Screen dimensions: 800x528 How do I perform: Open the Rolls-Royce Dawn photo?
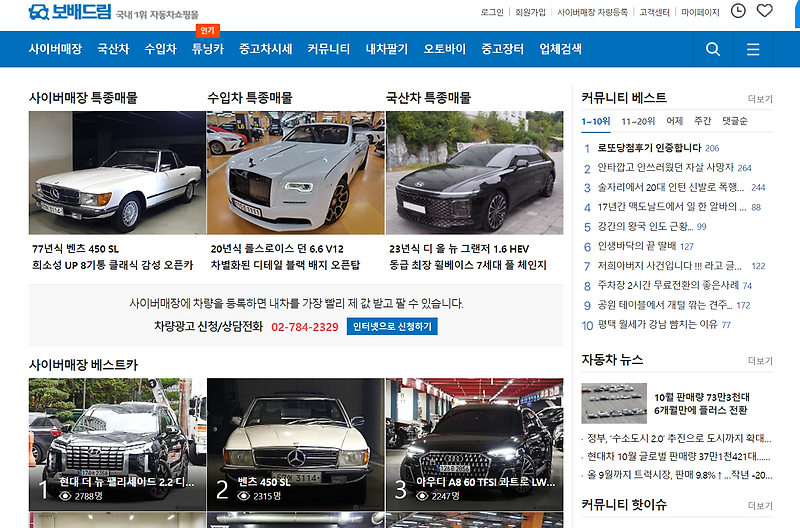click(296, 173)
